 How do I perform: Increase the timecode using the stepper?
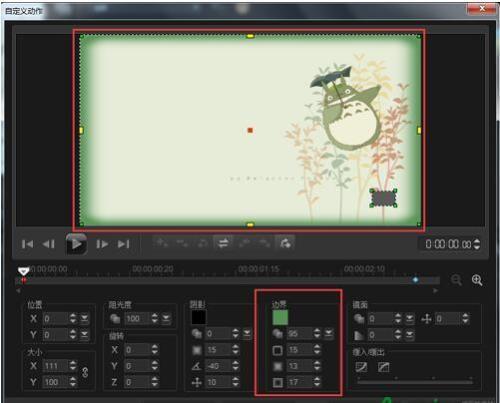pyautogui.click(x=477, y=241)
